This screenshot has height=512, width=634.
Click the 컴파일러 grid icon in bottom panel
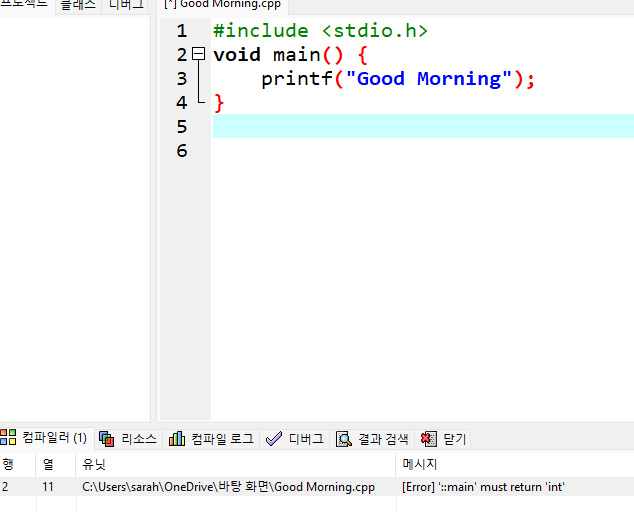[9, 438]
